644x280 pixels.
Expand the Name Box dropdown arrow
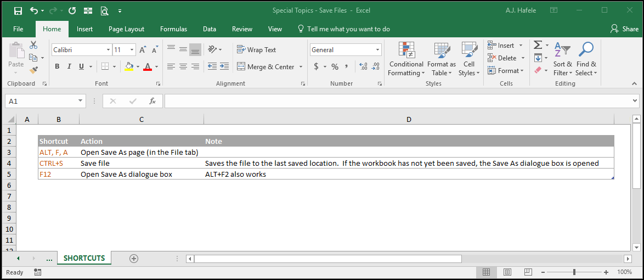point(80,101)
